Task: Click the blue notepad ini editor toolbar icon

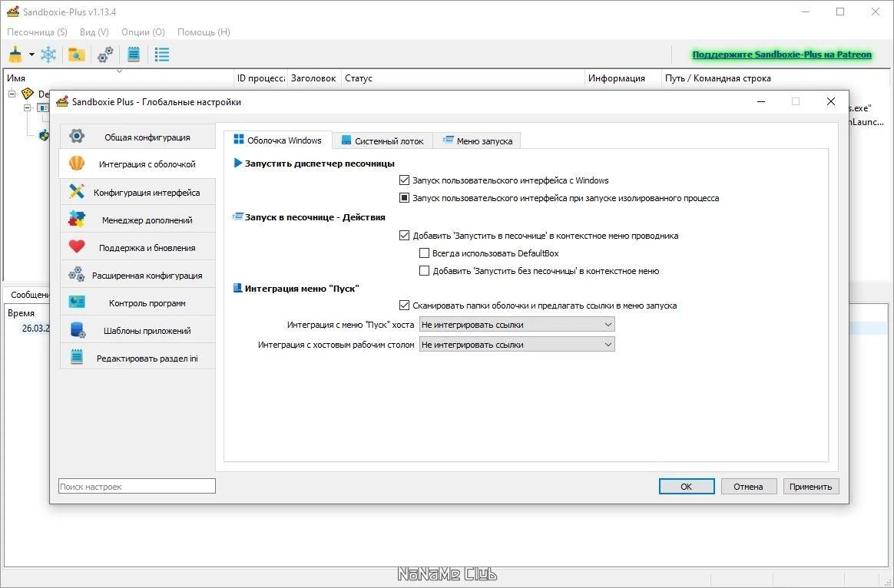Action: coord(134,55)
